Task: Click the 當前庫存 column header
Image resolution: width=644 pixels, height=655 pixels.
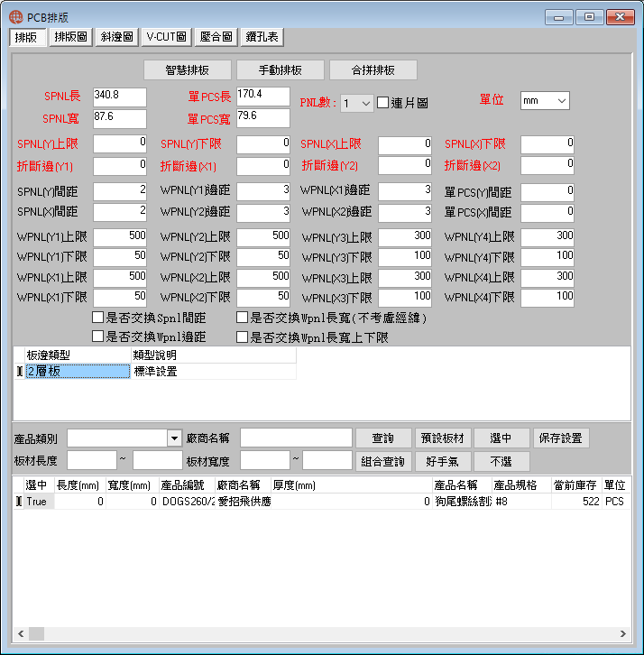Action: [576, 485]
